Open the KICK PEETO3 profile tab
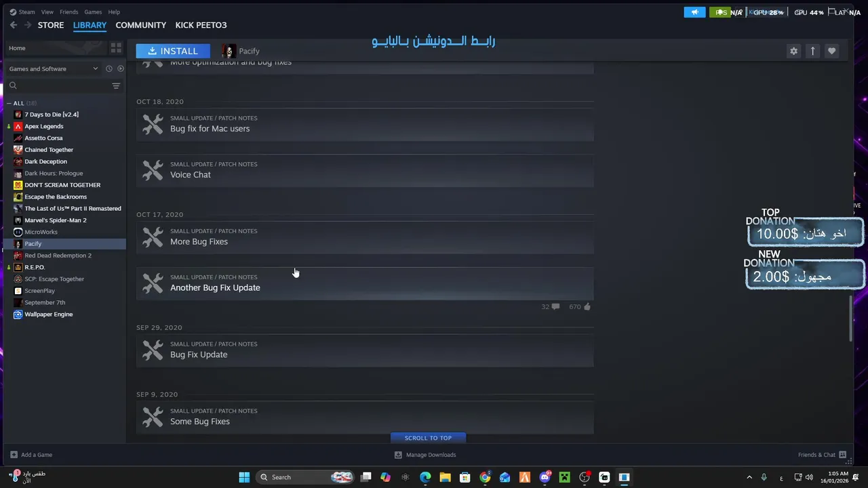Viewport: 868px width, 488px height. click(201, 25)
